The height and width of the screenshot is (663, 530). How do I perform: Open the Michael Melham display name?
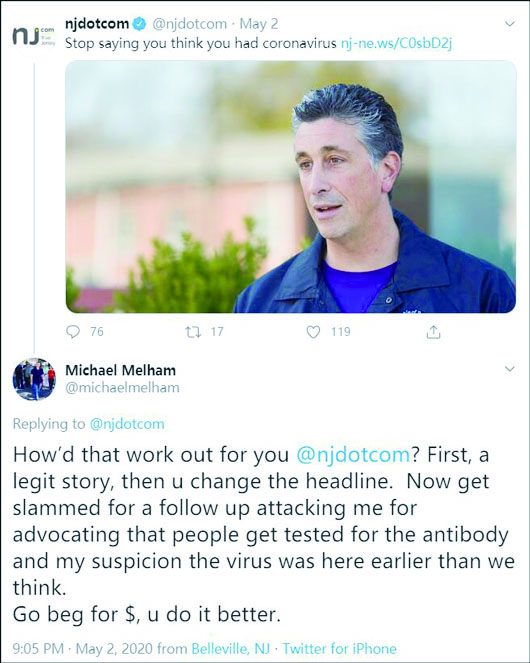[121, 370]
